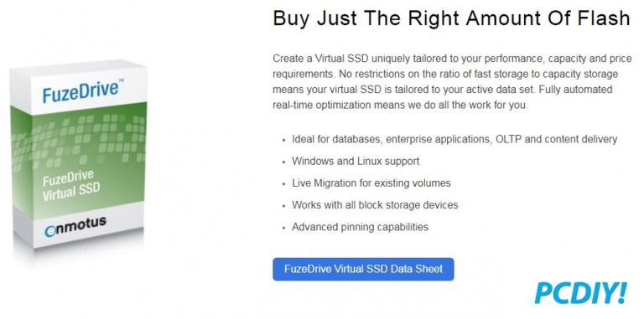Click the PCDIY! watermark logo
Image resolution: width=644 pixels, height=319 pixels.
(x=581, y=292)
